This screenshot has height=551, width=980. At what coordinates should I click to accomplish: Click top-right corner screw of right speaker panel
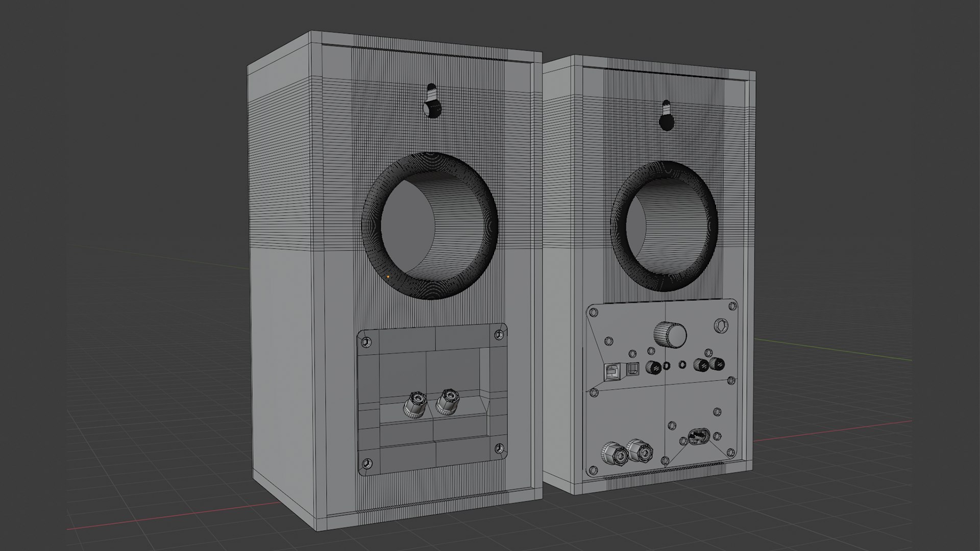(x=732, y=306)
